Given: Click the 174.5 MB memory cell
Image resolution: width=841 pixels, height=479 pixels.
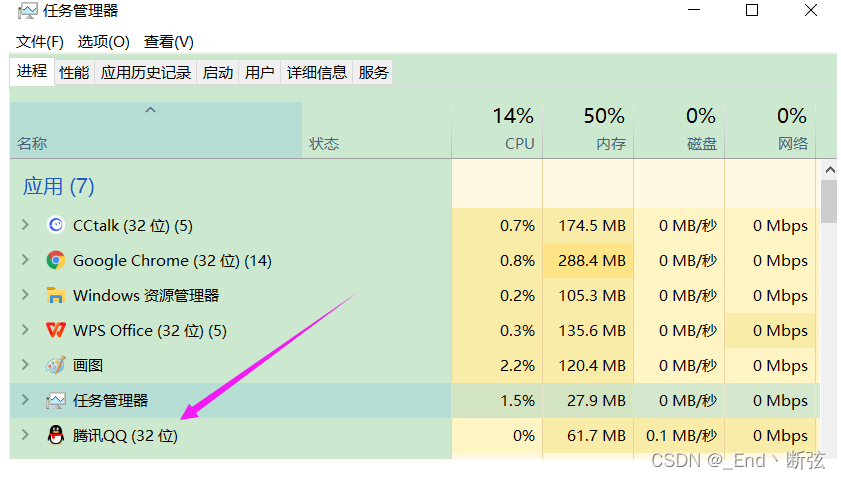Looking at the screenshot, I should coord(588,226).
